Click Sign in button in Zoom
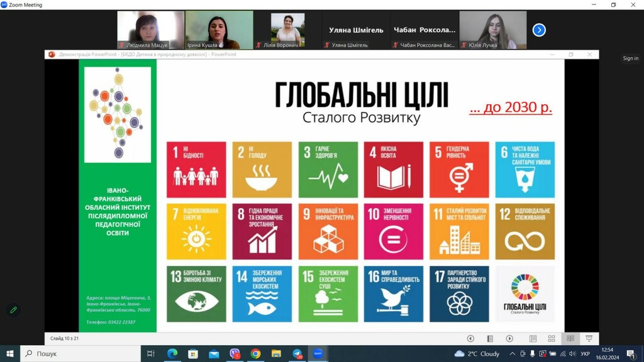Image resolution: width=644 pixels, height=362 pixels. 630,58
